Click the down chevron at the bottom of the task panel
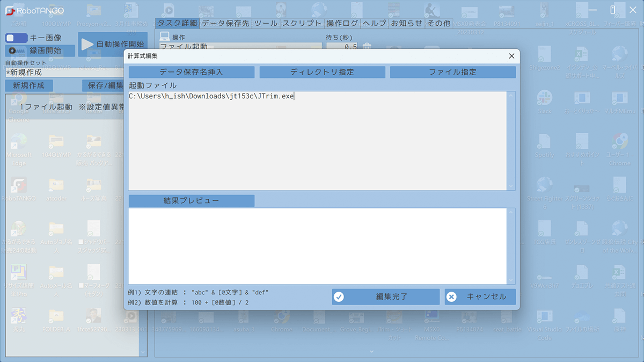This screenshot has width=644, height=362. pyautogui.click(x=371, y=351)
